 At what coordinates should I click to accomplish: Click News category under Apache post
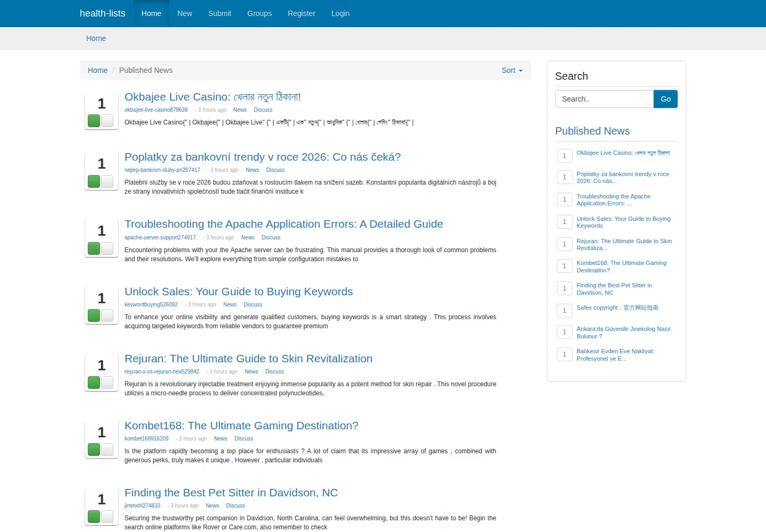tap(248, 238)
